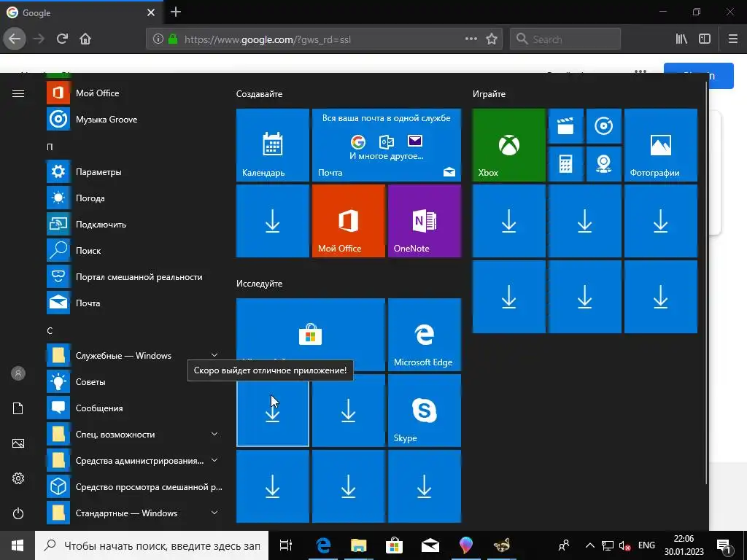Click the Исследуйте group title
The image size is (747, 560).
pos(259,284)
